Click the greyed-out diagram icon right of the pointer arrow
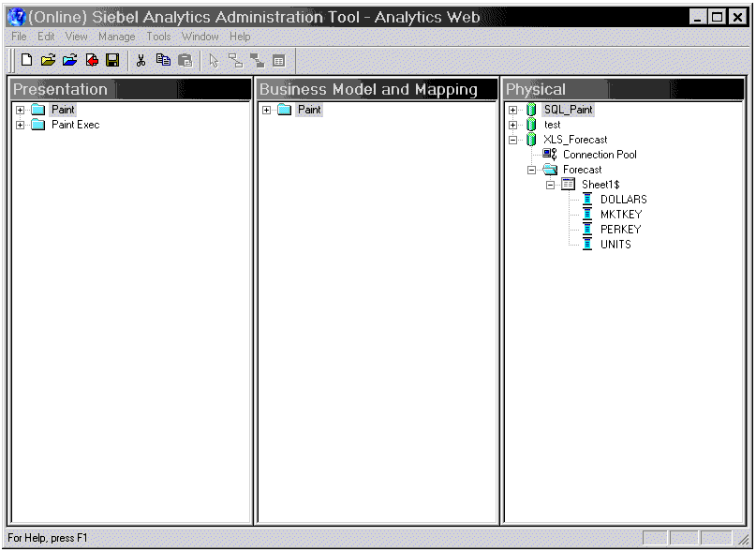The width and height of the screenshot is (756, 552). [236, 61]
